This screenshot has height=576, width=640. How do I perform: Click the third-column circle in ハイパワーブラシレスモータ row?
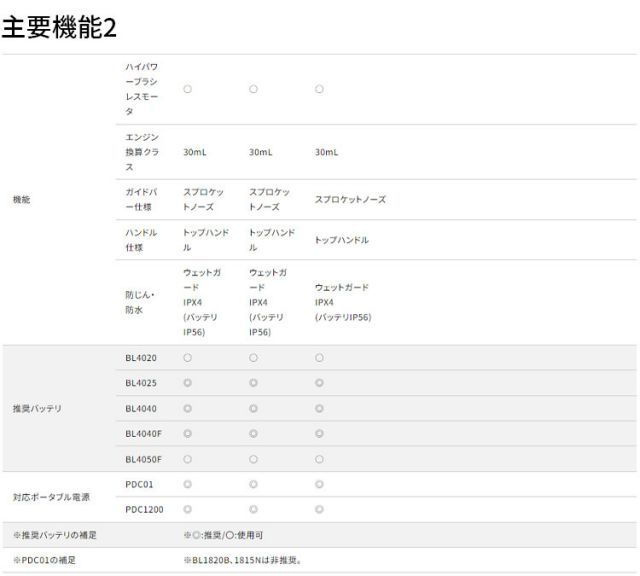(x=319, y=89)
